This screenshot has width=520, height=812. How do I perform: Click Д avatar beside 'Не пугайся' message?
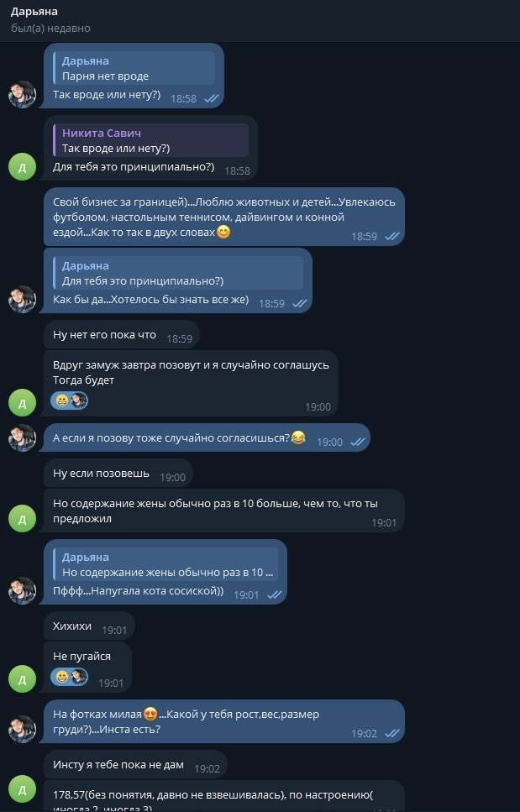(x=22, y=678)
